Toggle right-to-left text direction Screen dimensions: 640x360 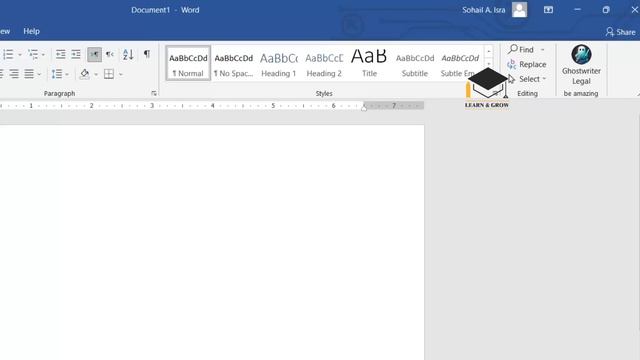(x=110, y=54)
